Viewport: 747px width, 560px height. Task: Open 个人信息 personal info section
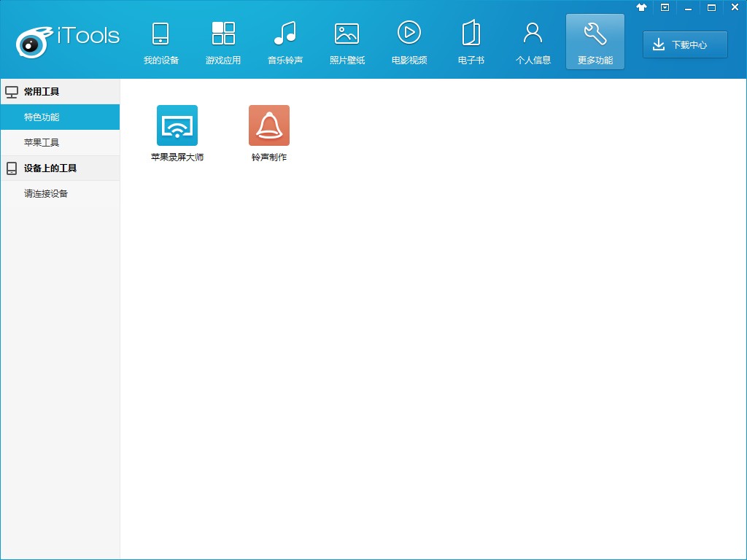point(533,42)
